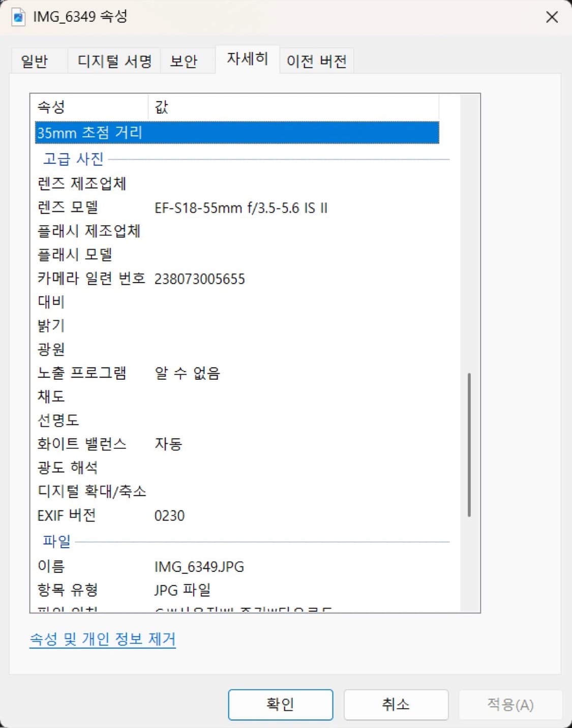572x728 pixels.
Task: Click the 렌즈 모델 value EF-S18-55mm
Action: coord(241,207)
